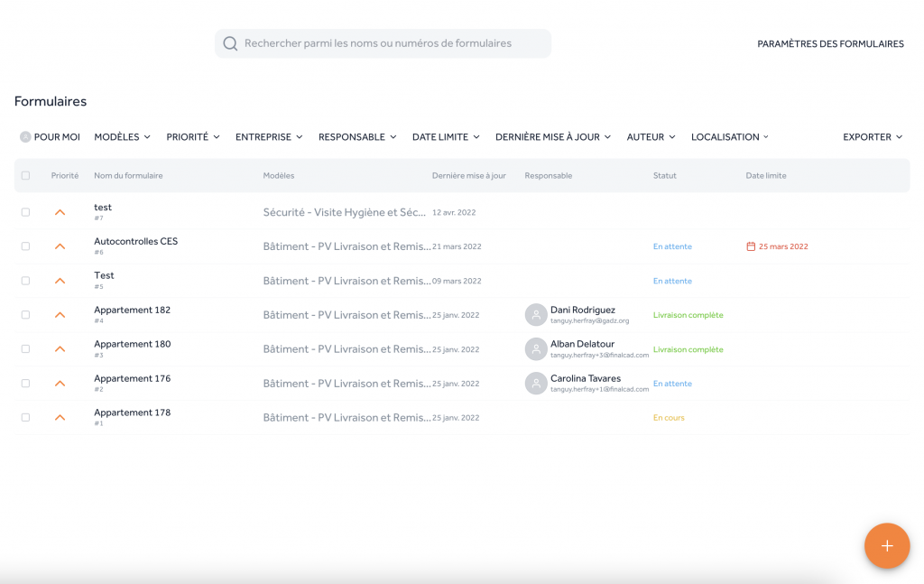Open Paramètres des formulaires
This screenshot has width=924, height=584.
point(830,43)
